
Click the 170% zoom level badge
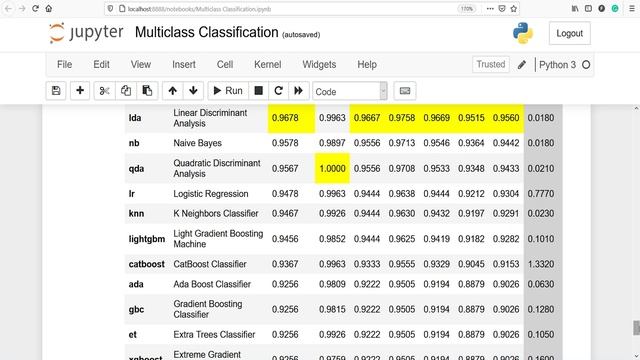[467, 9]
